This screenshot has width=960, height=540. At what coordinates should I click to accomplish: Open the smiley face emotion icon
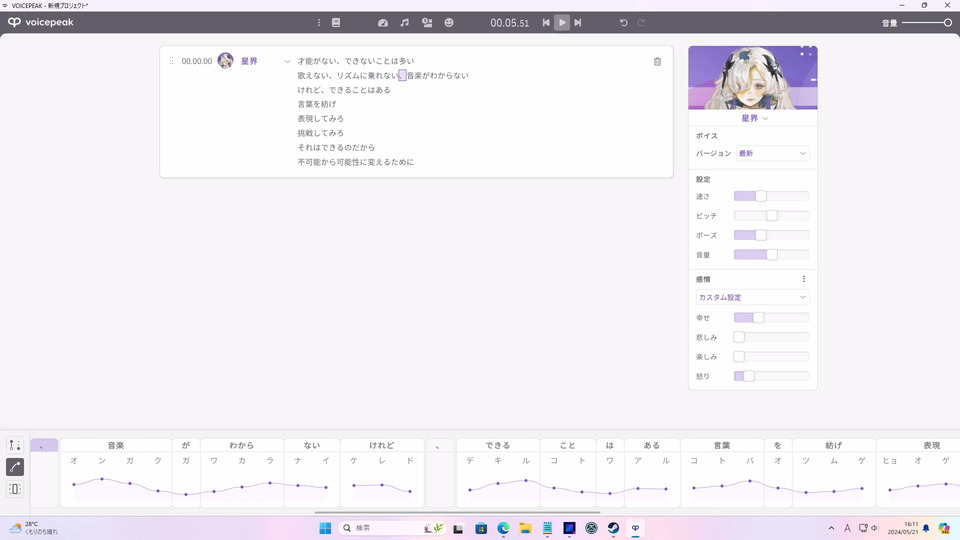pos(449,23)
